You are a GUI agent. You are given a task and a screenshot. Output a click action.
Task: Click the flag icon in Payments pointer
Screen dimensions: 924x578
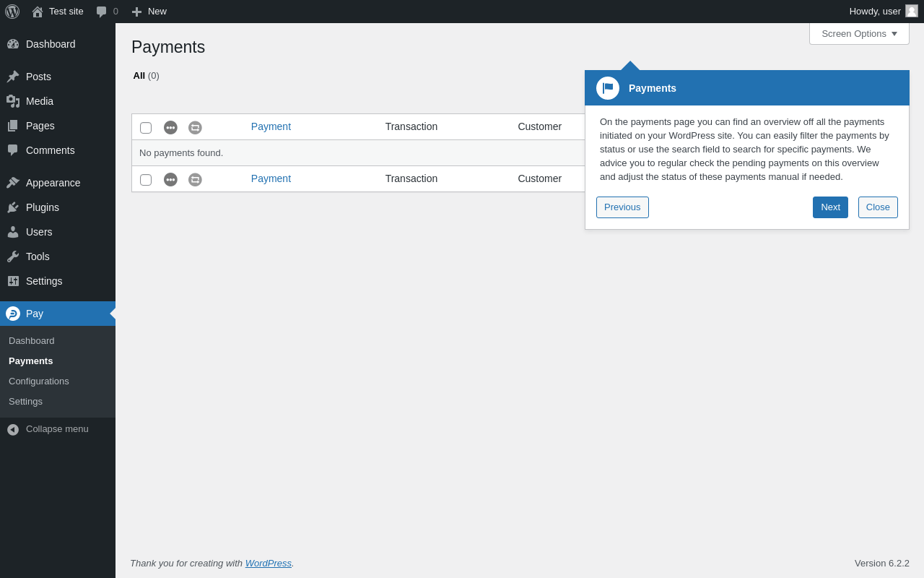(x=608, y=88)
